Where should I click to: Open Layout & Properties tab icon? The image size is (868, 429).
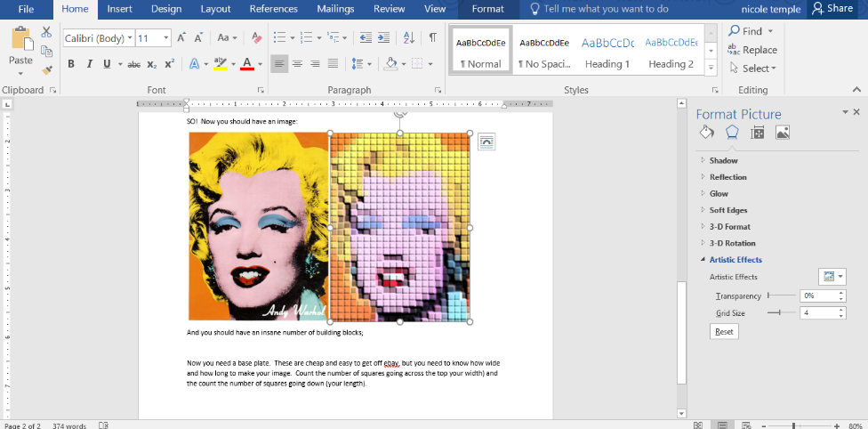758,132
